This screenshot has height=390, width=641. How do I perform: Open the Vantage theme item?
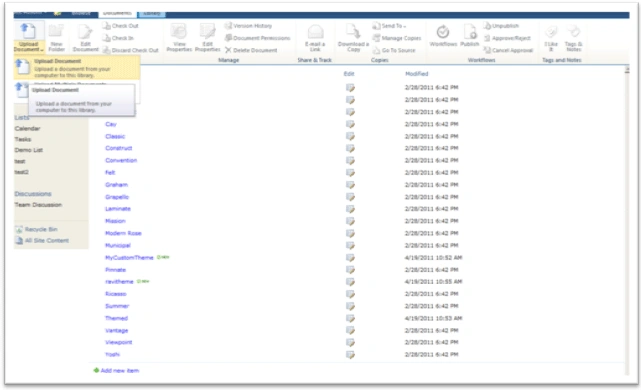click(117, 332)
